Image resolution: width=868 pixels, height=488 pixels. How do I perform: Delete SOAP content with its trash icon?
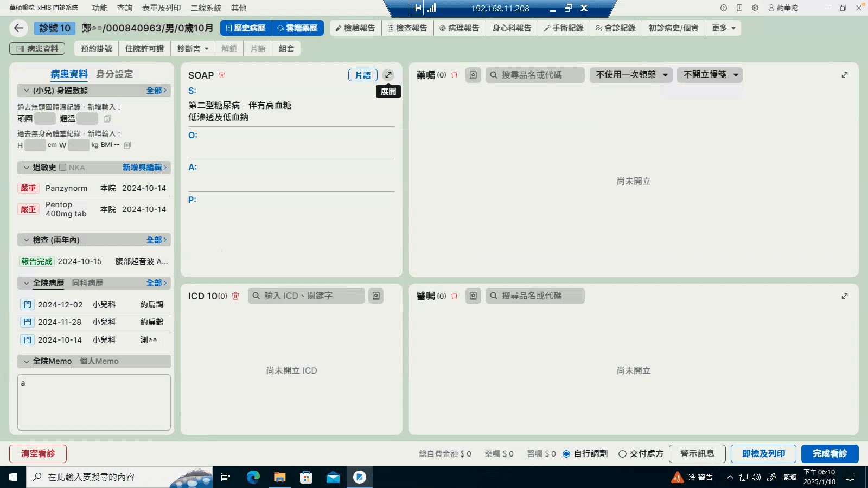(x=222, y=75)
